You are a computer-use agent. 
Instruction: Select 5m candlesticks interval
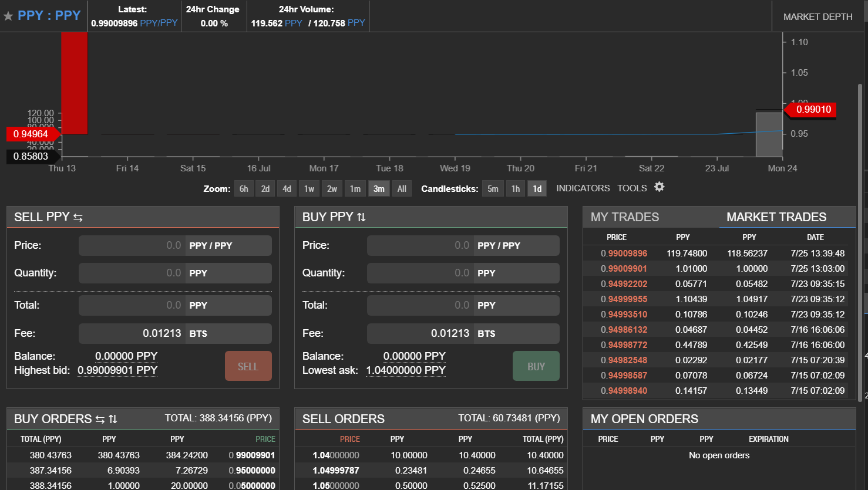point(493,188)
